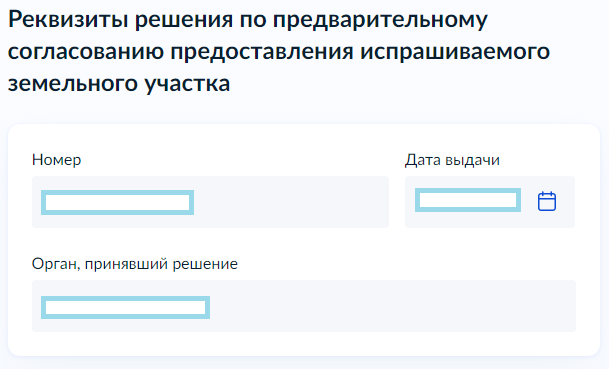
Task: Click the Номер field label
Action: coord(57,160)
